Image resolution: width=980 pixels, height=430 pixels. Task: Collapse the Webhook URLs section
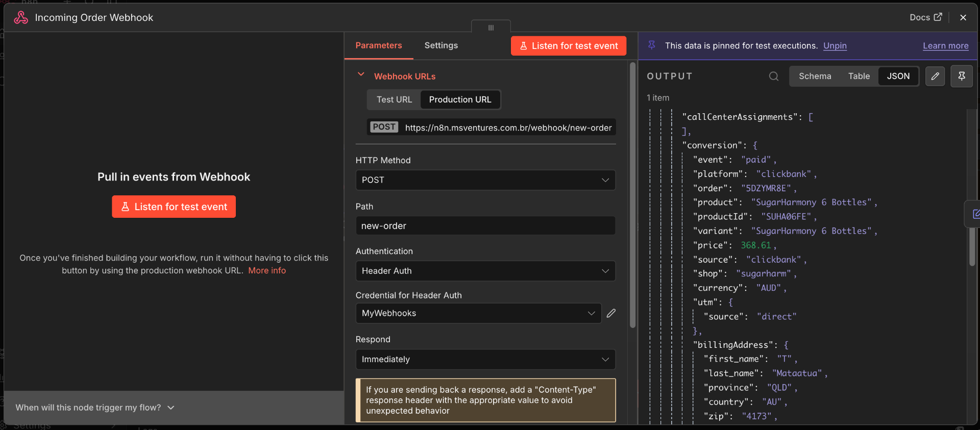point(361,74)
